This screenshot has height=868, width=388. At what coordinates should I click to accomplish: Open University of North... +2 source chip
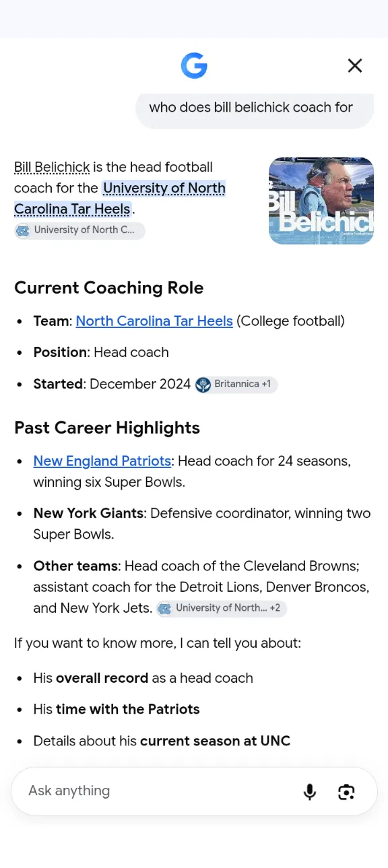(222, 608)
